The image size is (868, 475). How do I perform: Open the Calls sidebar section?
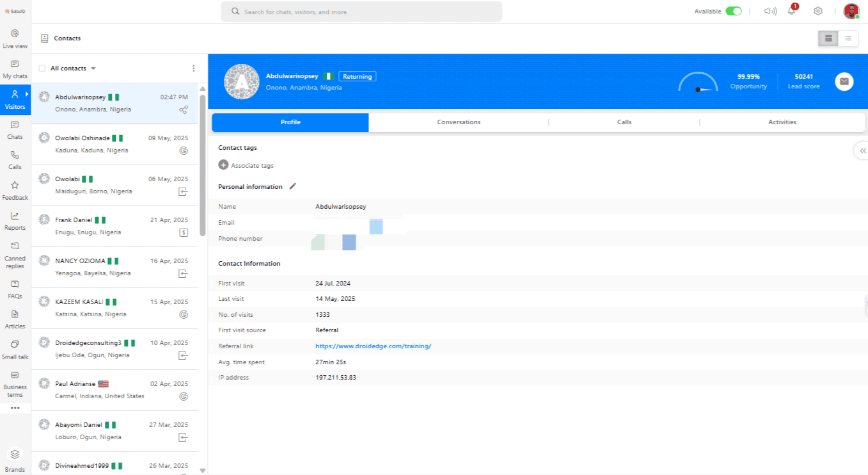(x=15, y=160)
